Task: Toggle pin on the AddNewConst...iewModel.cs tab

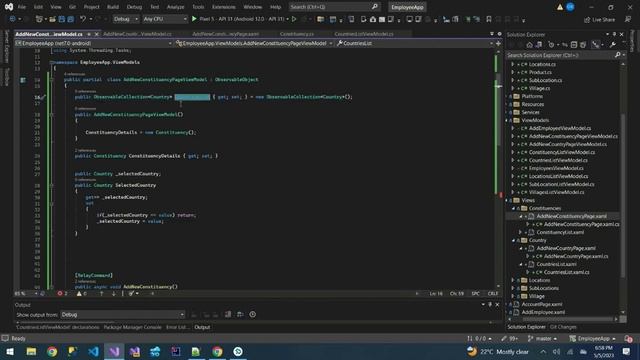Action: point(89,34)
